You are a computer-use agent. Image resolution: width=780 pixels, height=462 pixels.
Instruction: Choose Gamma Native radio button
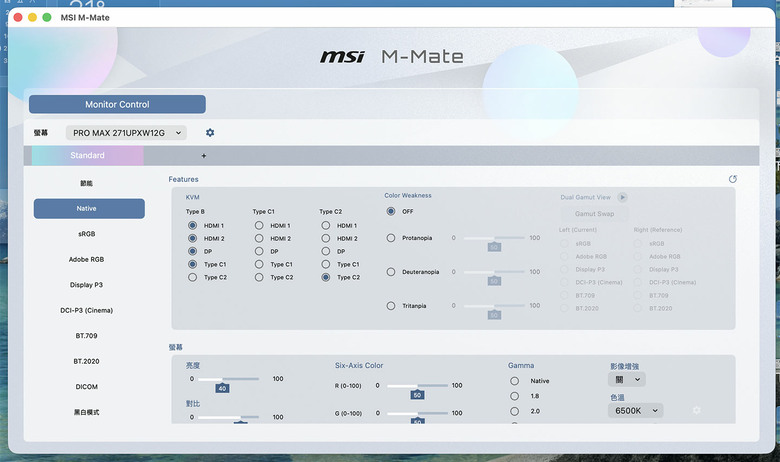point(514,381)
